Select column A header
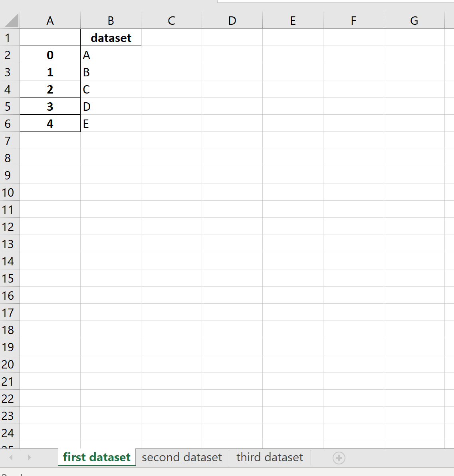 coord(50,20)
